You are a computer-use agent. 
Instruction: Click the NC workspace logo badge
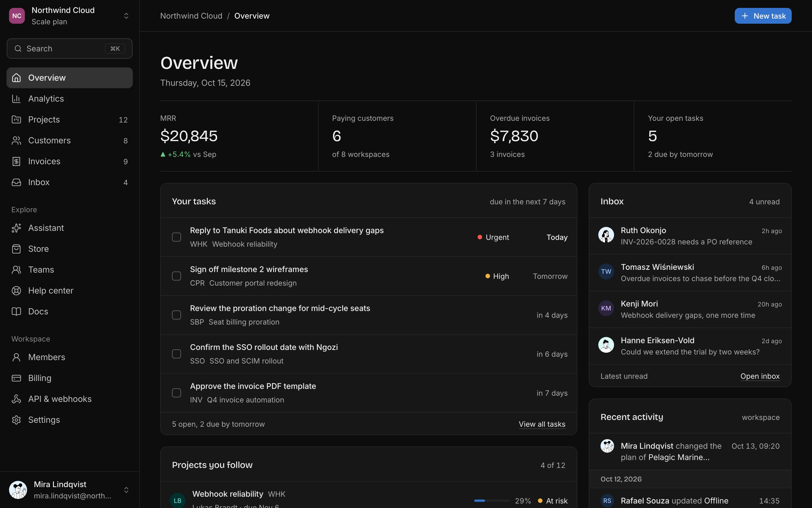pyautogui.click(x=17, y=16)
